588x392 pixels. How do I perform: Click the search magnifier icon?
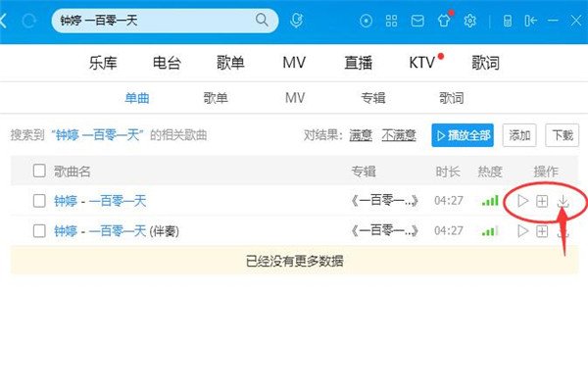click(x=262, y=20)
